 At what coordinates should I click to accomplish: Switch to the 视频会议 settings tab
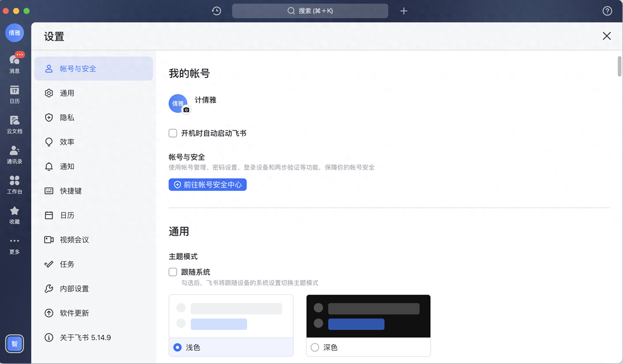click(x=74, y=240)
